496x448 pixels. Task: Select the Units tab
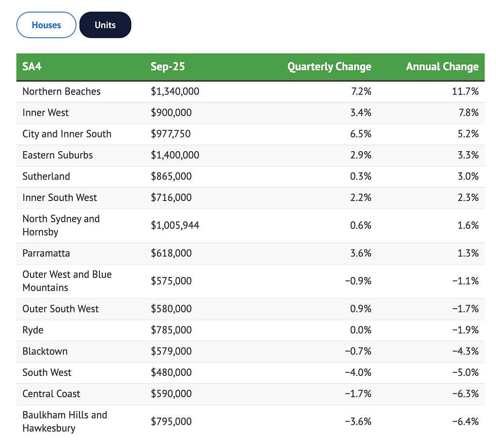pos(105,25)
